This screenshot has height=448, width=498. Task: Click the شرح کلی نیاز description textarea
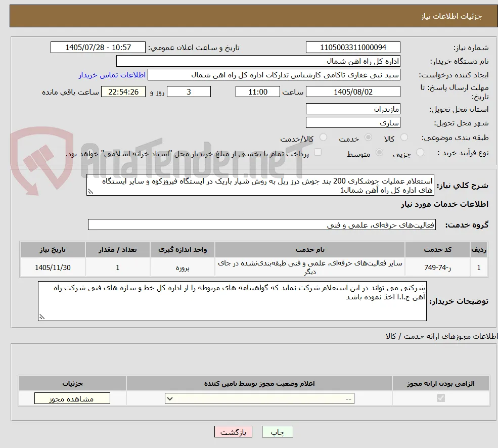pos(260,185)
